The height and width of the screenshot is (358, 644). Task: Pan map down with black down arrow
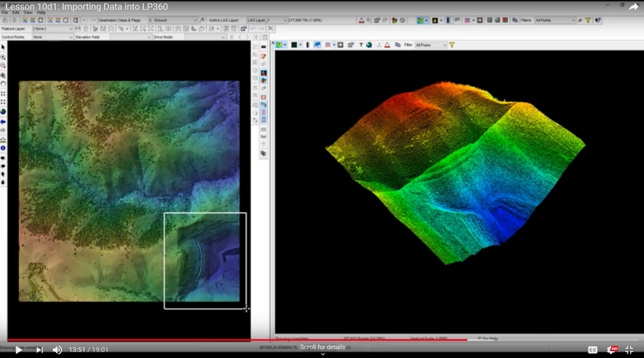(3, 182)
